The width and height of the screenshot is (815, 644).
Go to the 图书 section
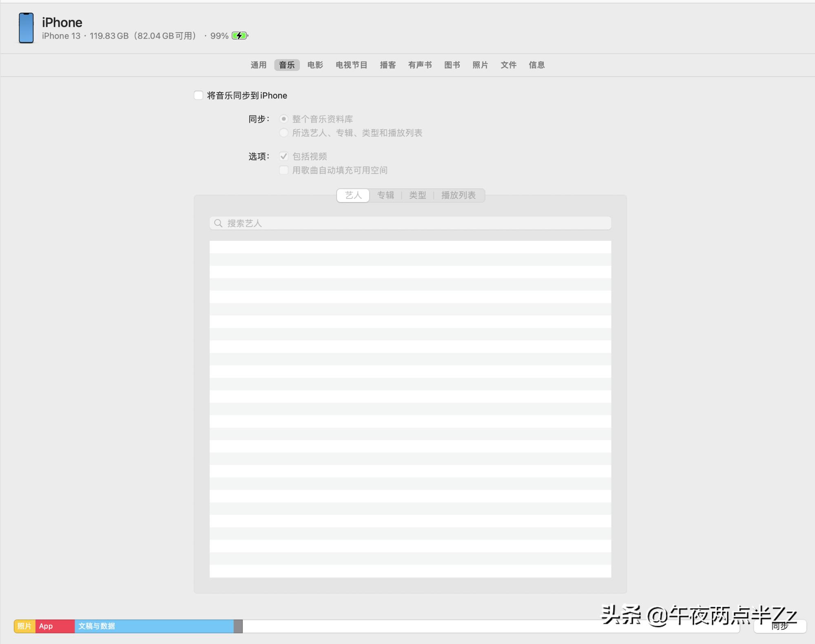(452, 65)
